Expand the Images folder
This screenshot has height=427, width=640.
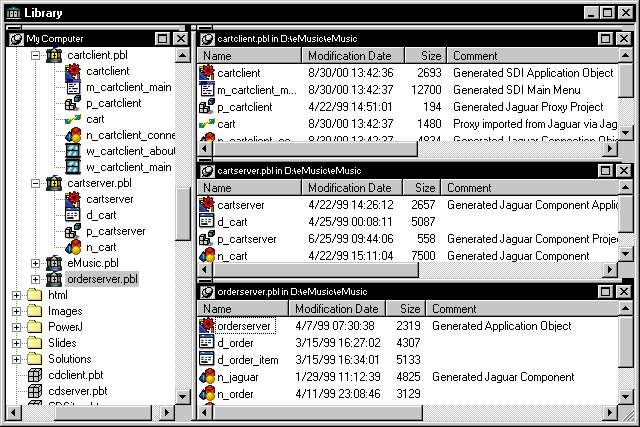point(16,311)
